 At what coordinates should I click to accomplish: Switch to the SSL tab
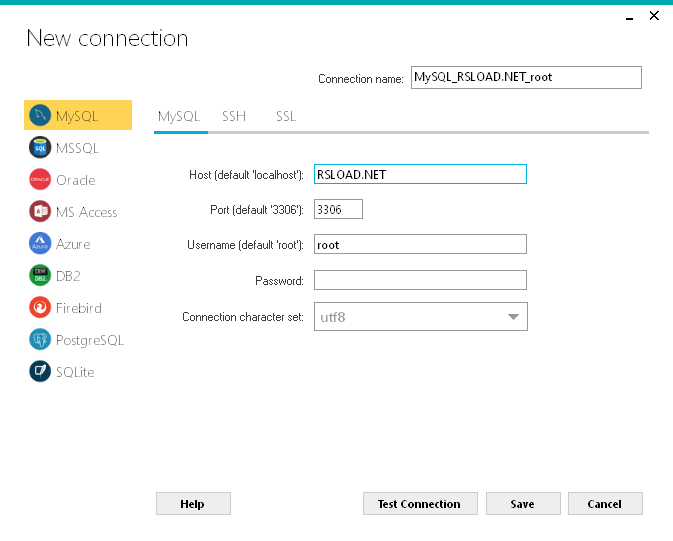tap(286, 116)
